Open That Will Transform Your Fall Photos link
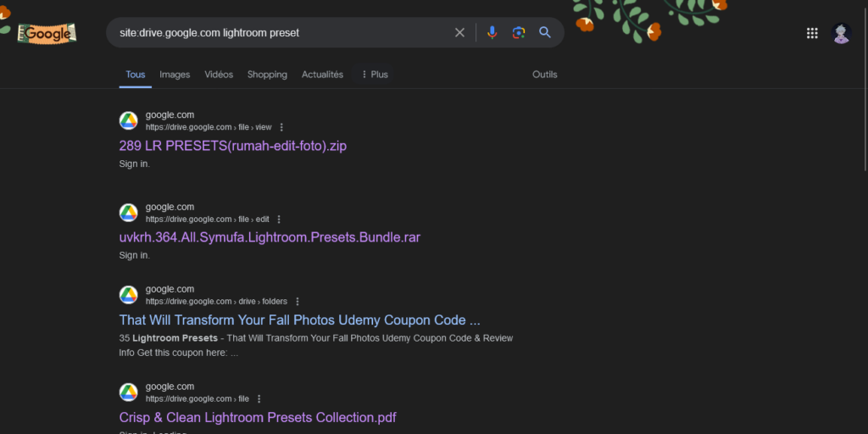The image size is (868, 434). tap(299, 320)
